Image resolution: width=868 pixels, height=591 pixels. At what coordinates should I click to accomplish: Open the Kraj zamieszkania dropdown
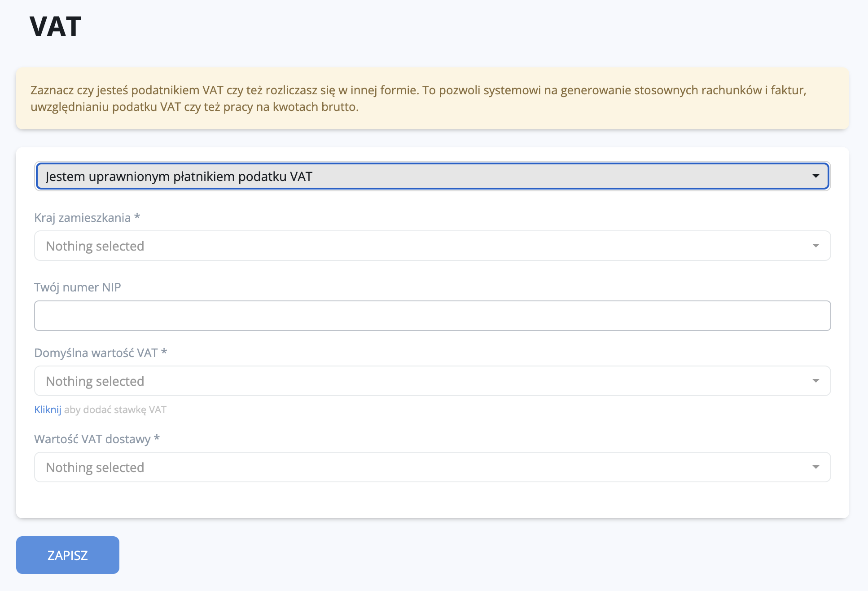[x=432, y=246]
